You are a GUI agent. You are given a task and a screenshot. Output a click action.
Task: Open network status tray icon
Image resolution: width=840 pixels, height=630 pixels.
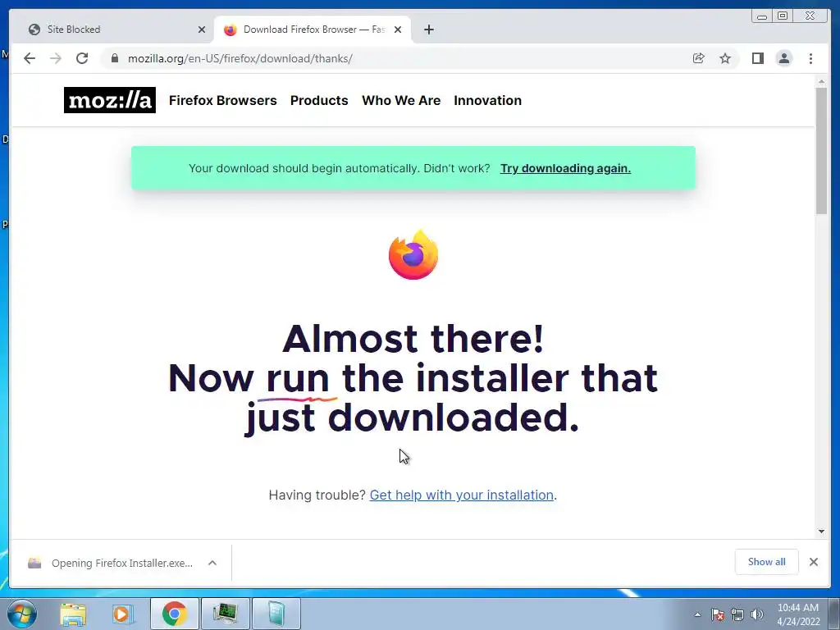click(x=737, y=614)
